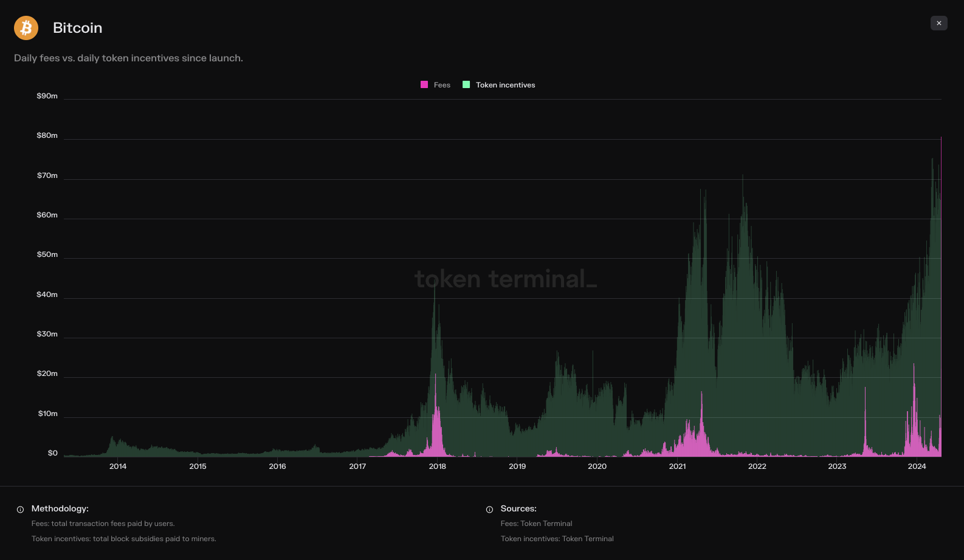Screen dimensions: 964x560
Task: Toggle the Token incentives legend label
Action: pos(505,85)
